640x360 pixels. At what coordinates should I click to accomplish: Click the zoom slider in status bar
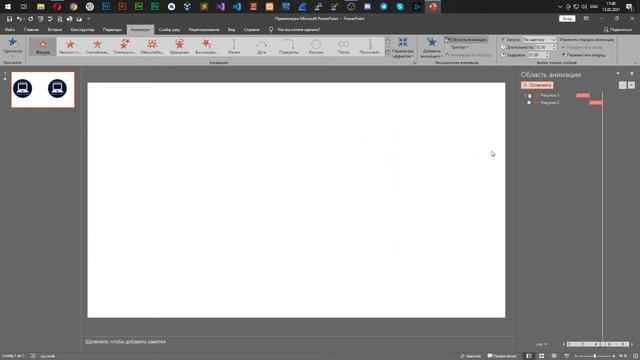pyautogui.click(x=595, y=356)
